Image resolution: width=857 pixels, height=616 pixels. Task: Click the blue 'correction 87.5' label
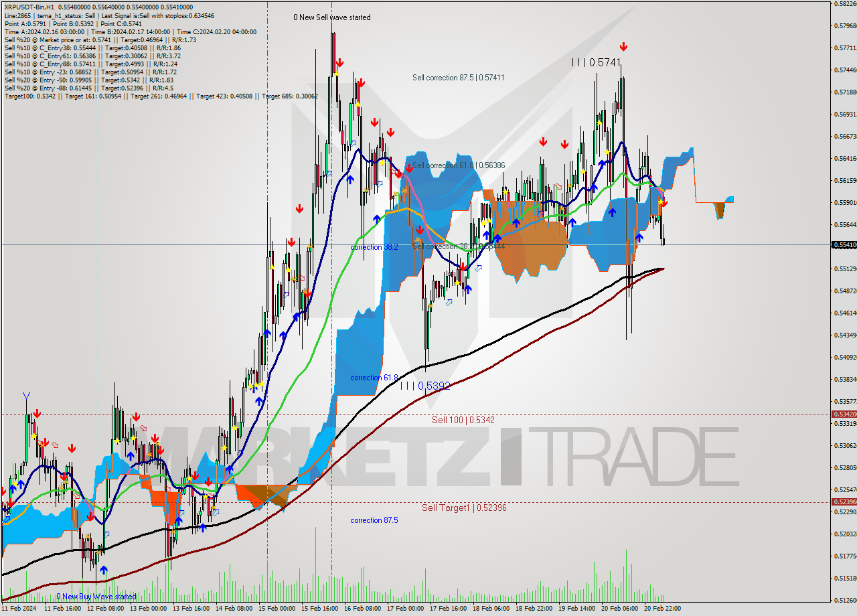374,520
